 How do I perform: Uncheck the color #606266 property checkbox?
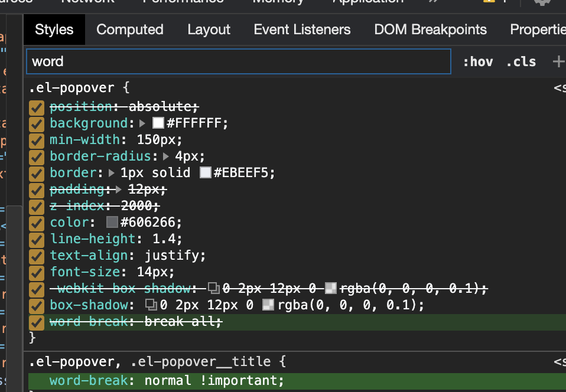pyautogui.click(x=37, y=223)
